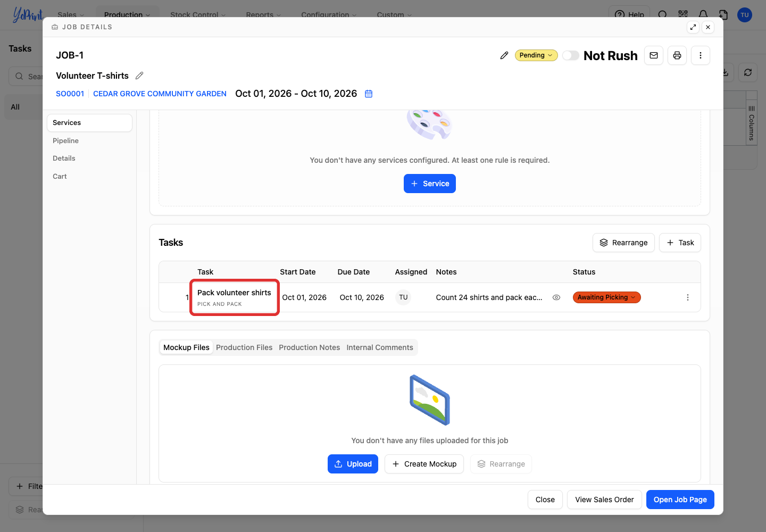Expand job details dialog to fullscreen
This screenshot has height=532, width=766.
(x=693, y=27)
